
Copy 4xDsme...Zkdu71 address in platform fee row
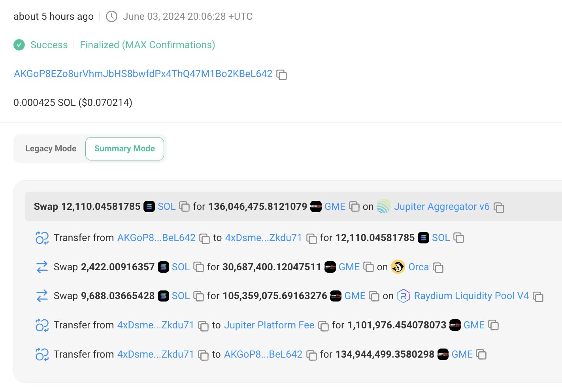point(204,326)
